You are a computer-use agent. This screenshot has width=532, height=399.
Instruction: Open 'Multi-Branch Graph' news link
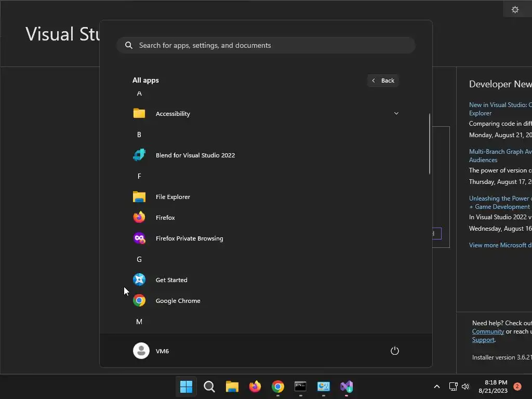500,156
